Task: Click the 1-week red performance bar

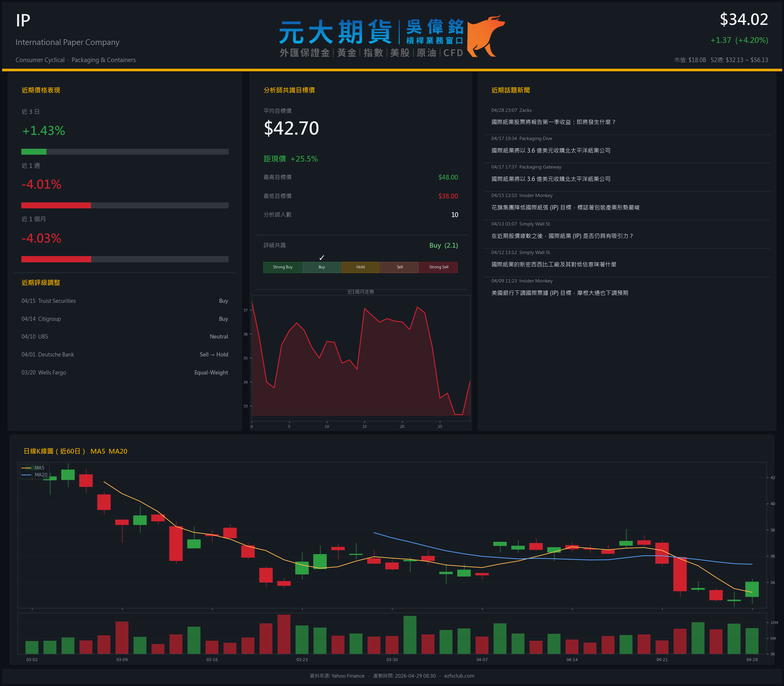Action: click(x=56, y=205)
